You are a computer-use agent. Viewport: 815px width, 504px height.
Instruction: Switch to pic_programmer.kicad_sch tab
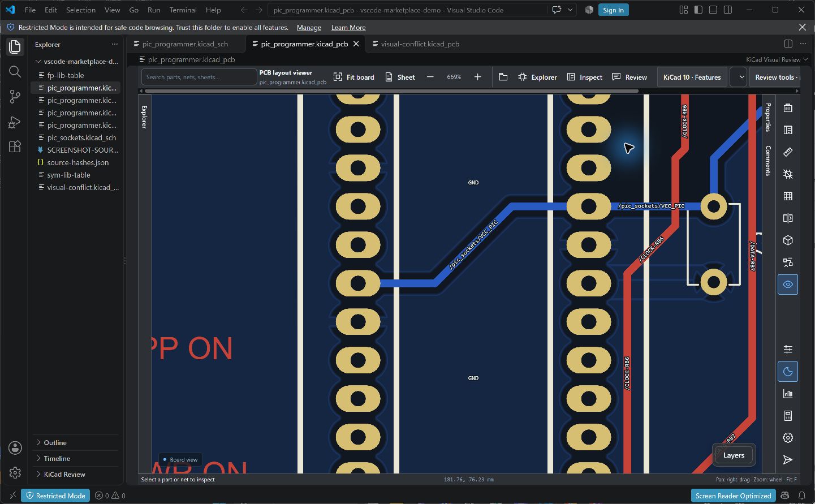(x=185, y=44)
